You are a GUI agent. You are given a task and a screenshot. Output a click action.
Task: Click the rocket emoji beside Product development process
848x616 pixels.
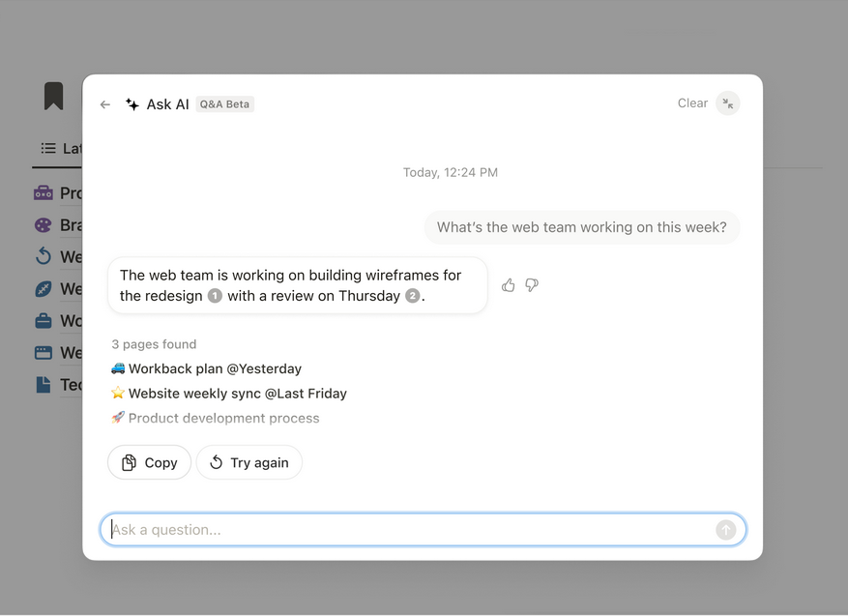(118, 418)
